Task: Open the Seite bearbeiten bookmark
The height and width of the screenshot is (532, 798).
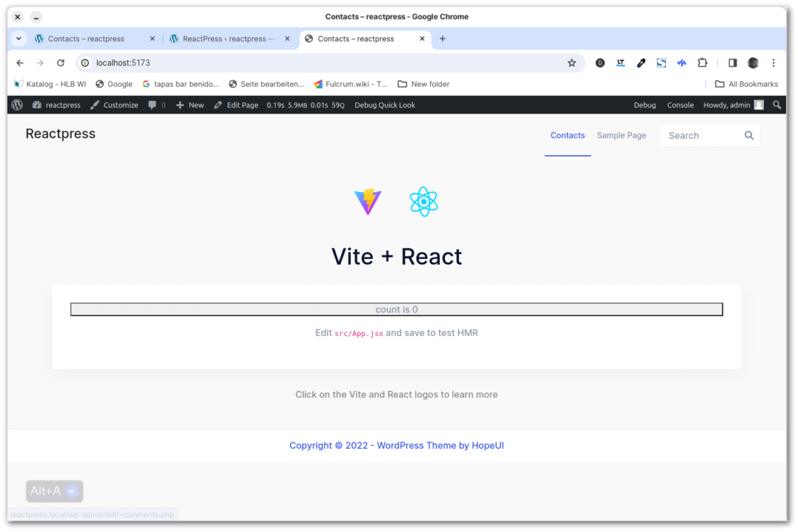Action: tap(266, 84)
